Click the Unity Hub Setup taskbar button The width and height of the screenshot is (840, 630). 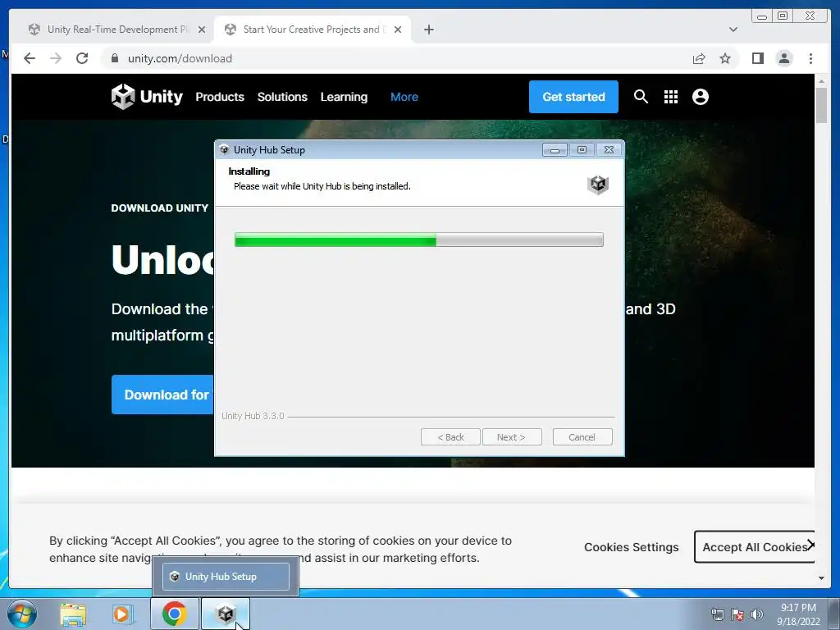tap(226, 614)
